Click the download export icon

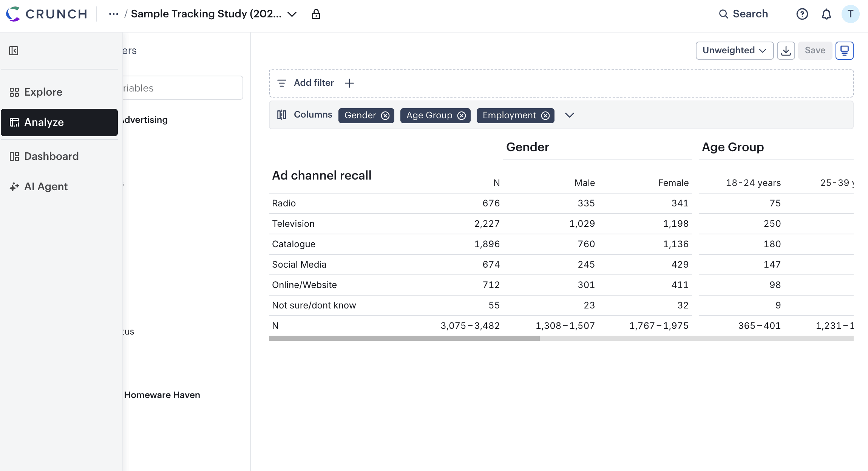786,50
